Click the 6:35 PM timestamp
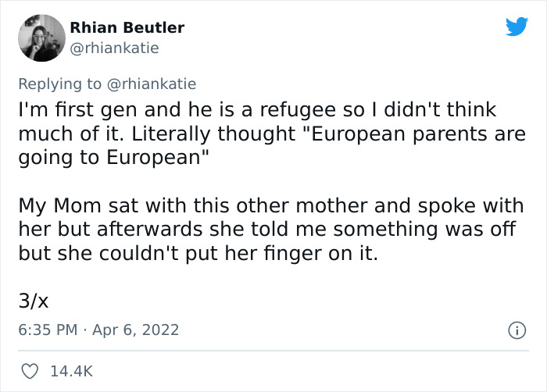Screen dimensions: 547x392 point(47,330)
